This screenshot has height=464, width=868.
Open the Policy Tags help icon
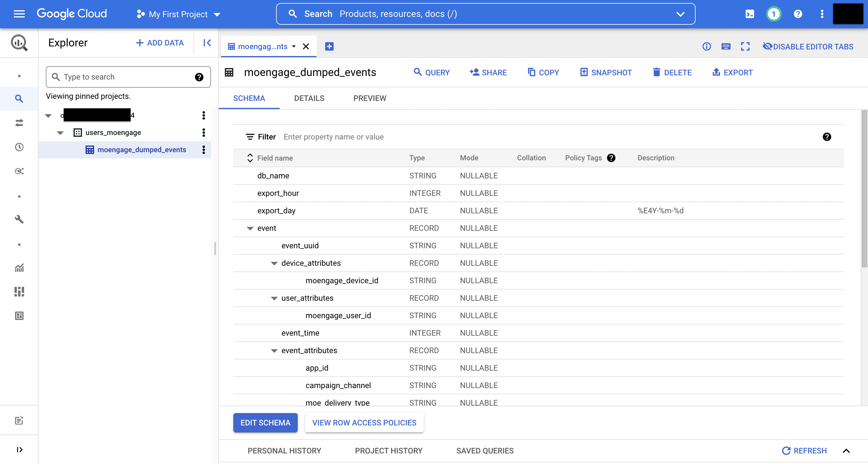611,158
